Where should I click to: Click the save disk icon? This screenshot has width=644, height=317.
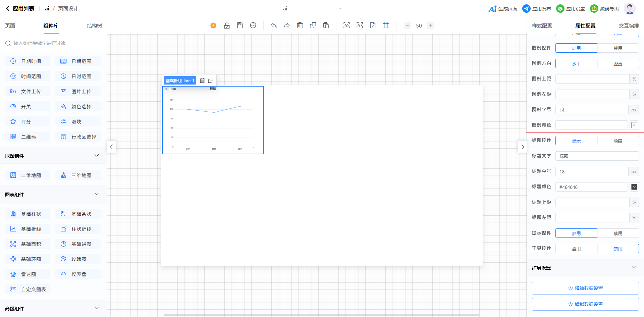(240, 25)
